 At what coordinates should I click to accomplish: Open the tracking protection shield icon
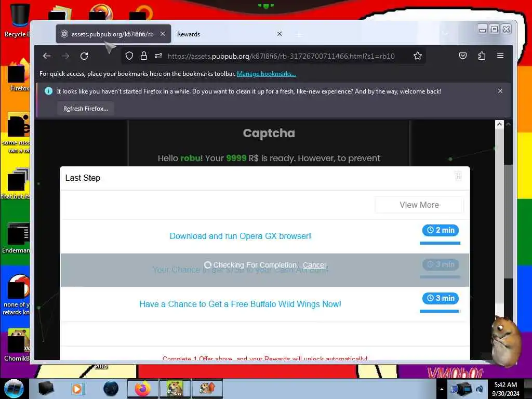[x=129, y=56]
